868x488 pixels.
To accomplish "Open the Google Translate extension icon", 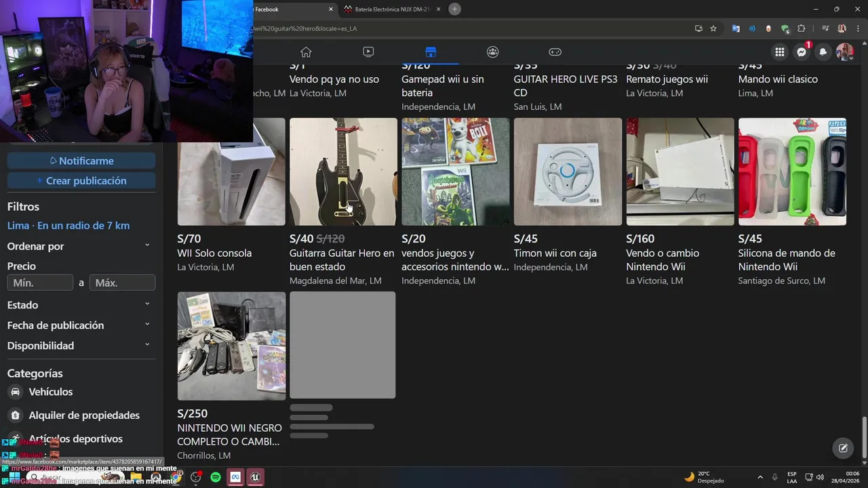I will pos(736,28).
